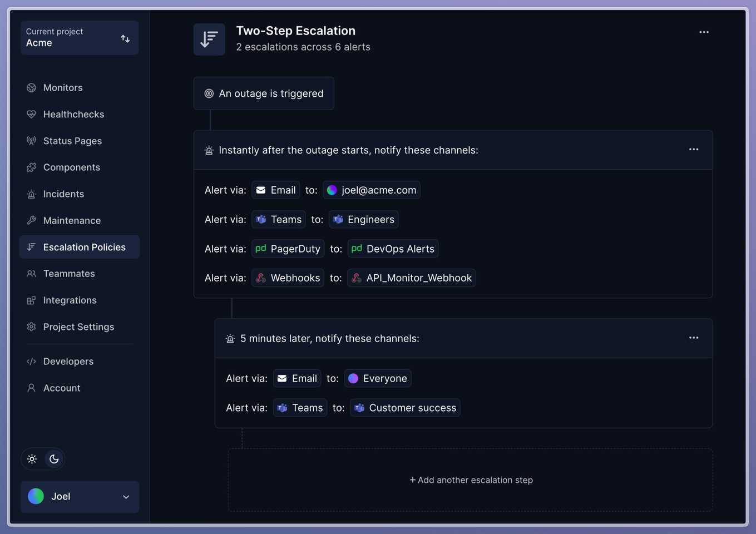Click the Teammates people icon
The image size is (756, 534).
click(x=31, y=274)
